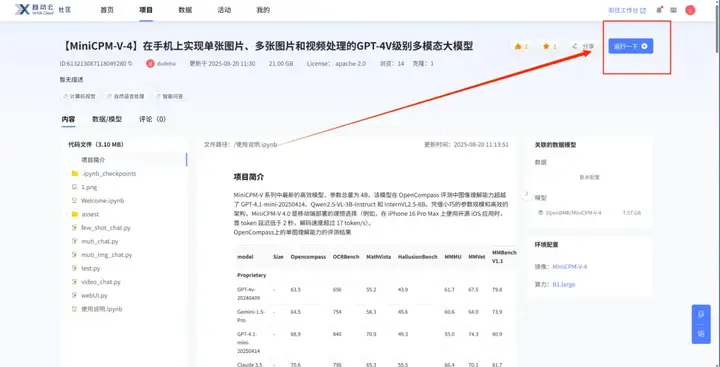Go to 数据 in the top navigation

click(185, 10)
